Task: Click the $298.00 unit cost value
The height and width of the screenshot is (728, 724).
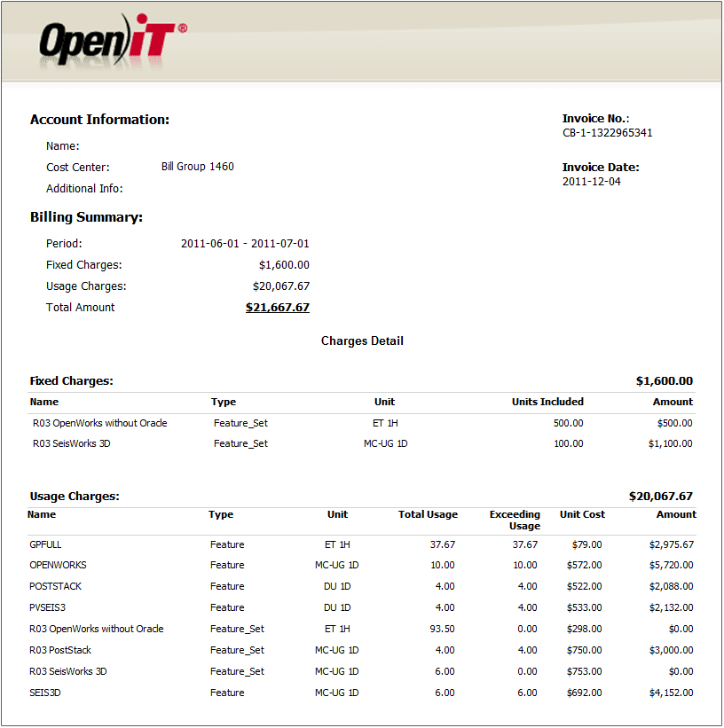Action: (x=584, y=629)
